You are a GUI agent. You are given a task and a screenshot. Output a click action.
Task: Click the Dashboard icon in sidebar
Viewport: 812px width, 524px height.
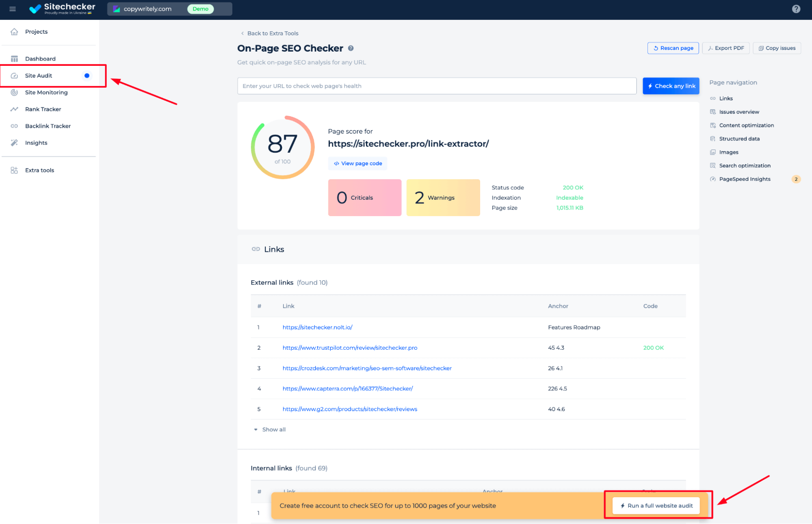[x=14, y=59]
